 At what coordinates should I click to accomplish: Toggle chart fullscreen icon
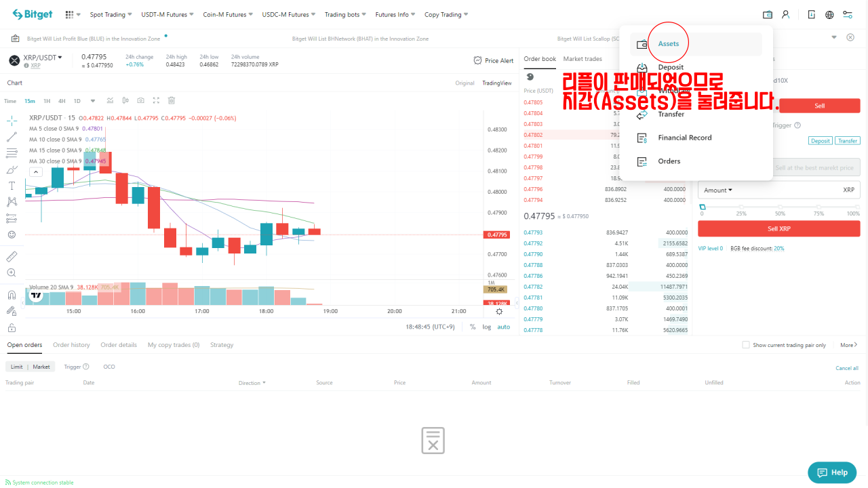coord(156,101)
